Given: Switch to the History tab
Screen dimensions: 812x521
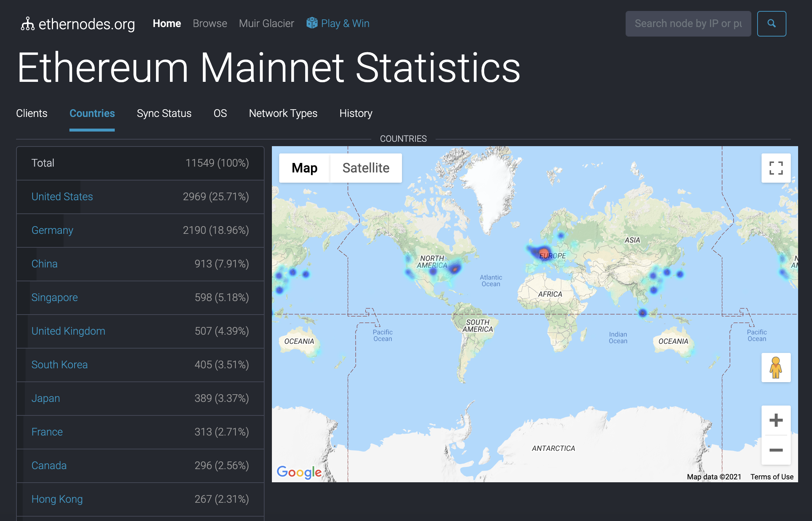Looking at the screenshot, I should point(356,113).
